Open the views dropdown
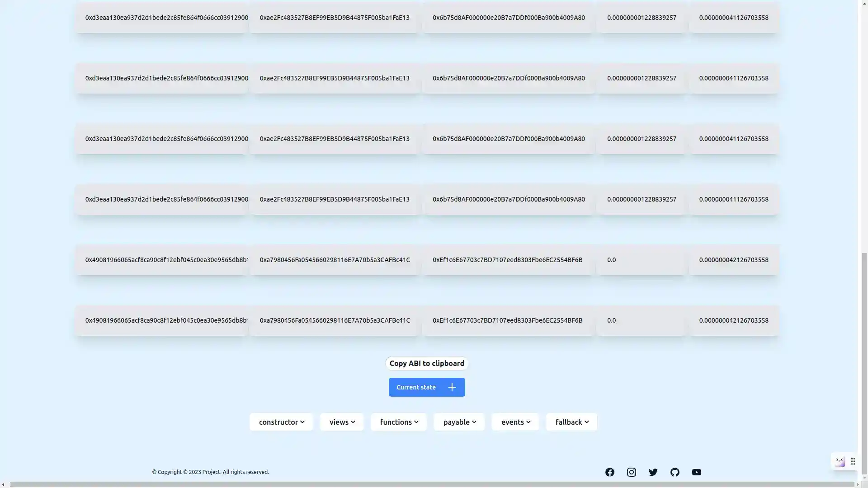Viewport: 868px width, 488px height. 341,422
